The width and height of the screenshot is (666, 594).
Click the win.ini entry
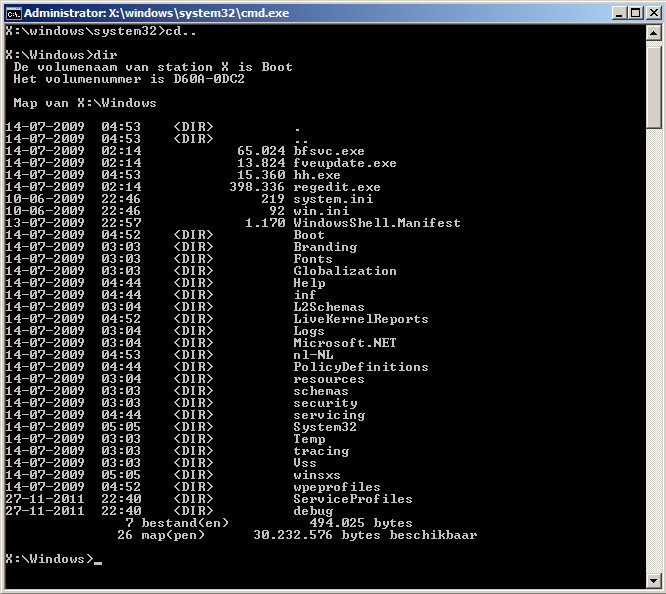[321, 211]
